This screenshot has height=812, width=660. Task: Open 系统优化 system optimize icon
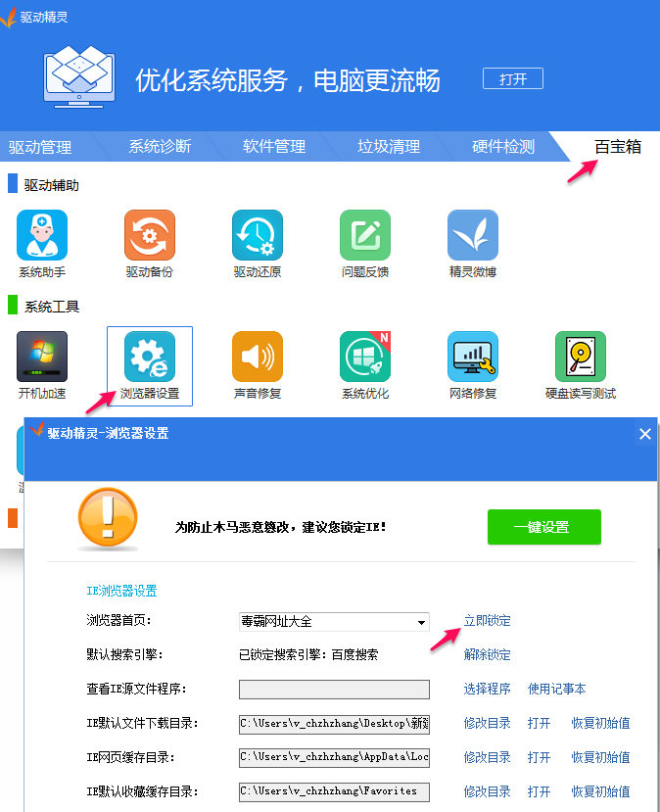[365, 357]
